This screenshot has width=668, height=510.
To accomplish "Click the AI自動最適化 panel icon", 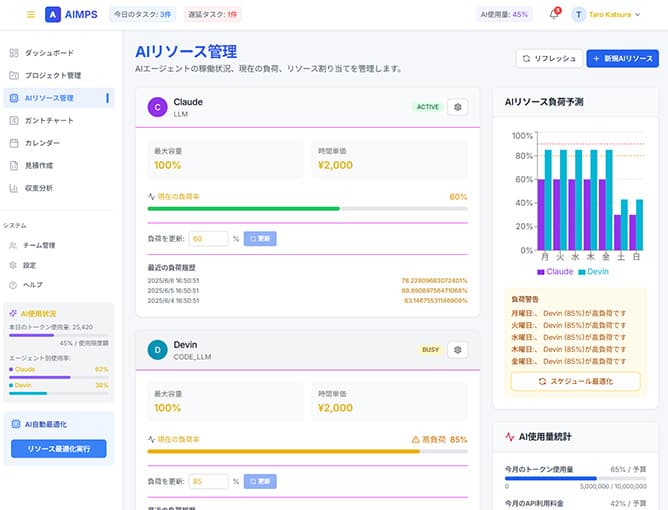I will click(x=16, y=424).
